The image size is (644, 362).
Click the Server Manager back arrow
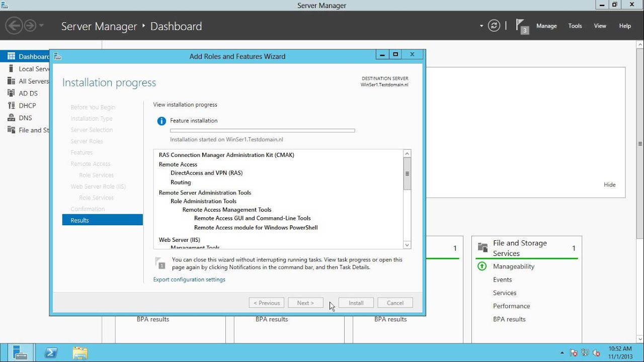click(15, 26)
